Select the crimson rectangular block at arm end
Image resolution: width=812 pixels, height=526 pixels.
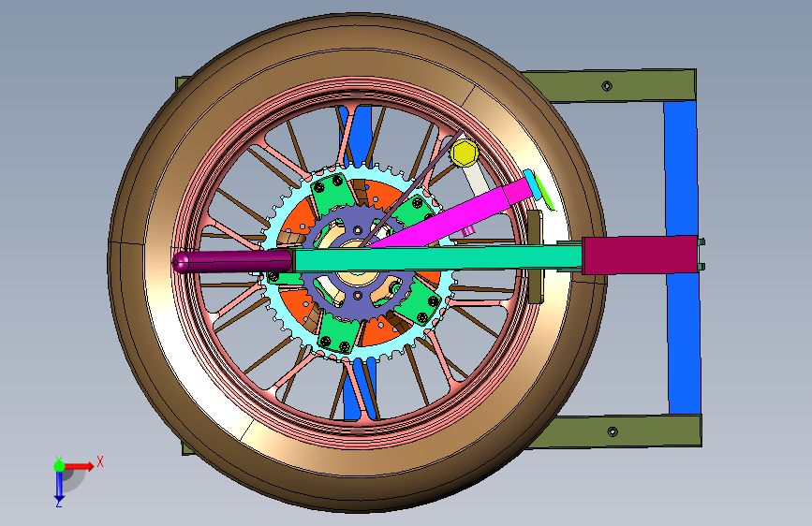tap(640, 255)
